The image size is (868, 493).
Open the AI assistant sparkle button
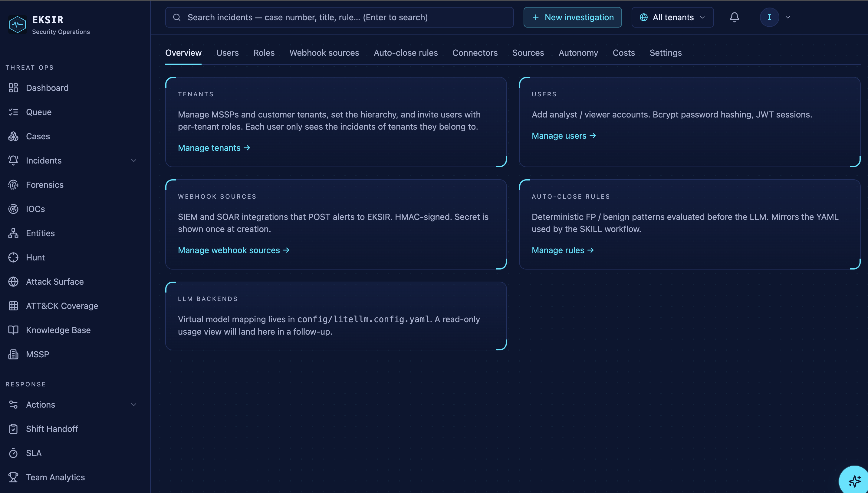pyautogui.click(x=854, y=481)
